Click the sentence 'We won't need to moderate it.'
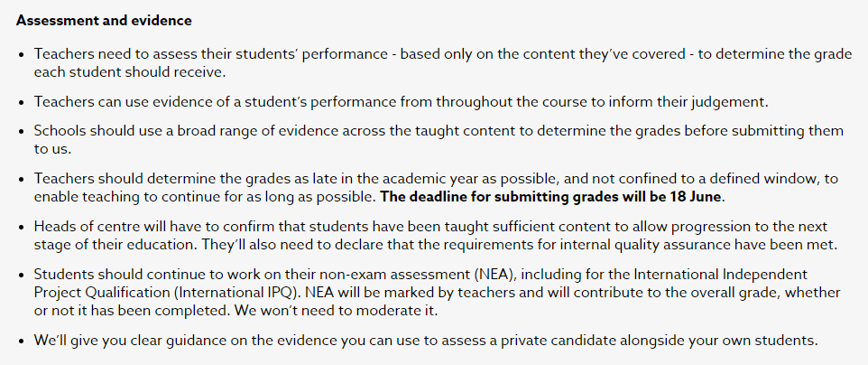The image size is (868, 365). click(x=336, y=311)
